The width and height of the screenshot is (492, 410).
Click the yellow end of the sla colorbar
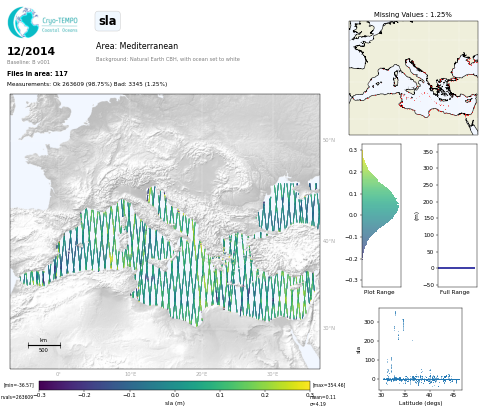pyautogui.click(x=303, y=386)
